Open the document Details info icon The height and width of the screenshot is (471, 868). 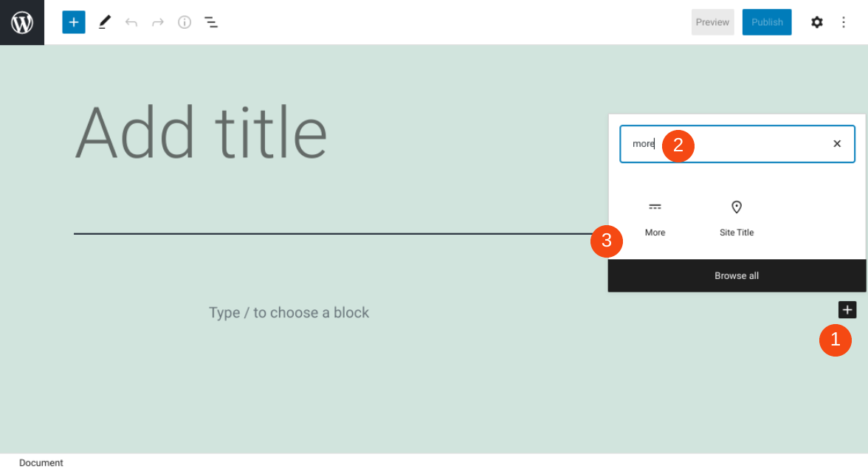coord(185,22)
